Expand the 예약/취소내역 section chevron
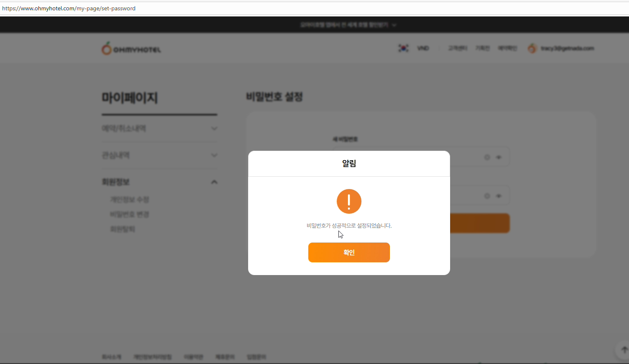The height and width of the screenshot is (364, 629). pyautogui.click(x=214, y=128)
